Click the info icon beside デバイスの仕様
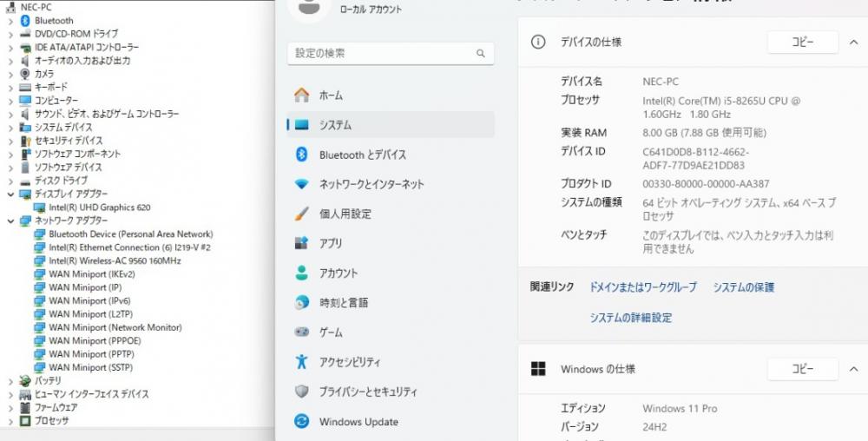The height and width of the screenshot is (441, 868). coord(538,42)
